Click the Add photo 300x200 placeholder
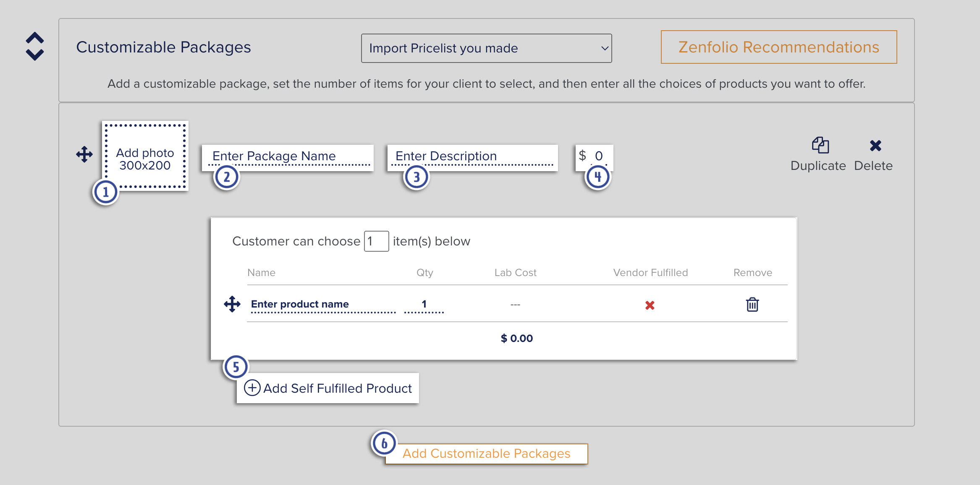This screenshot has width=980, height=485. (x=145, y=156)
